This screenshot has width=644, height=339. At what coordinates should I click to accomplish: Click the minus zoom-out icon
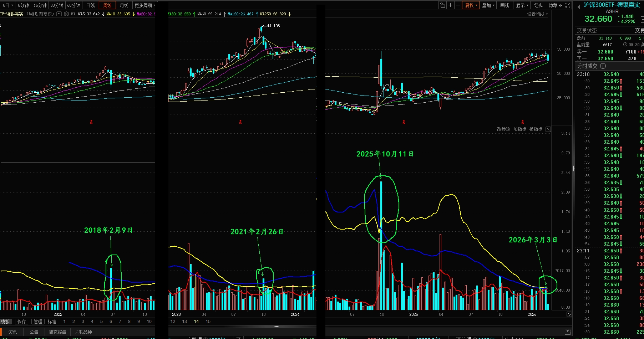(458, 5)
